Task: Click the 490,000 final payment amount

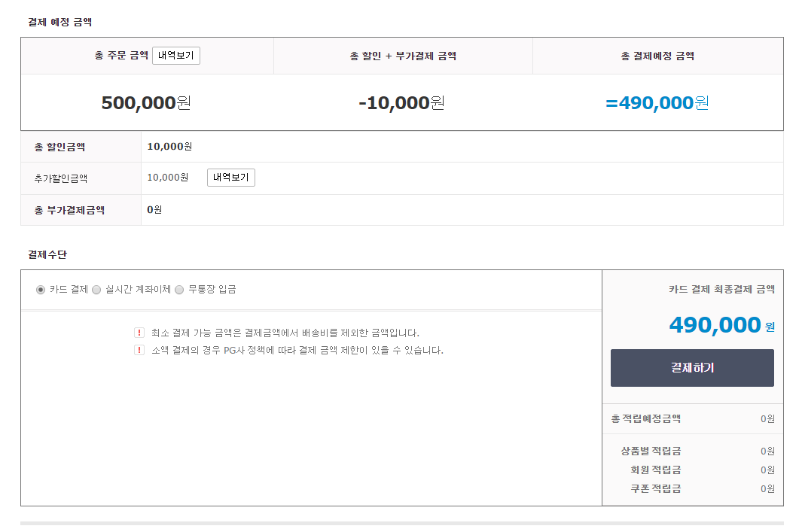Action: click(715, 325)
